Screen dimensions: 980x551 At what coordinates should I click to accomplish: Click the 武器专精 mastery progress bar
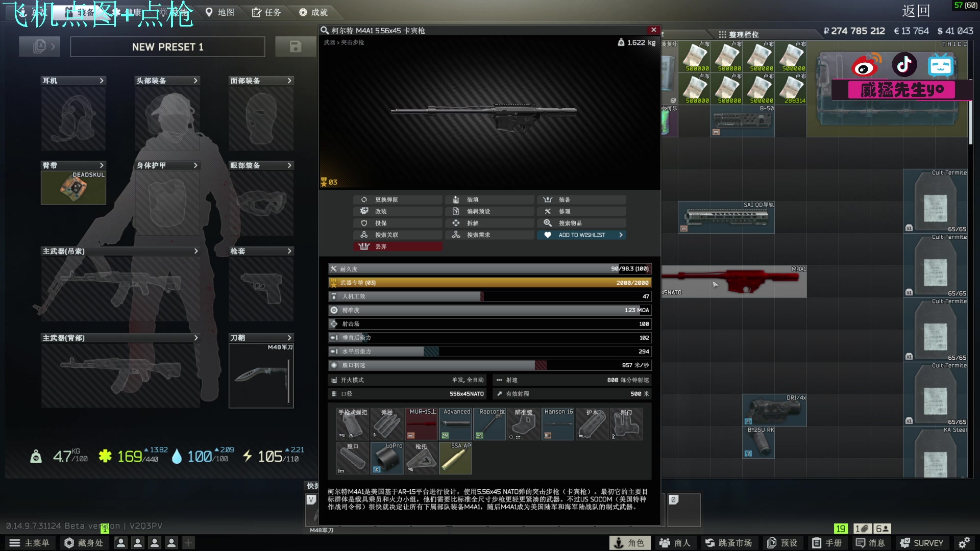(489, 283)
